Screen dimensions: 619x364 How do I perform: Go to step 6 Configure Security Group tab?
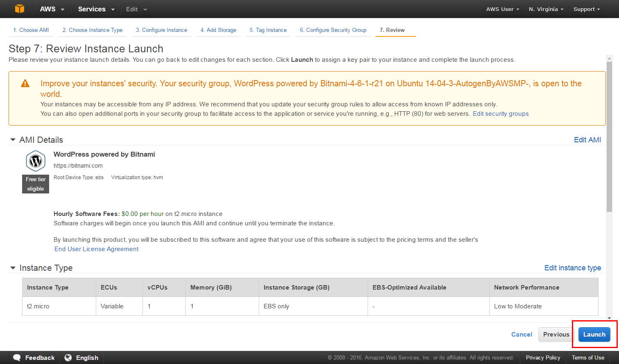click(333, 30)
